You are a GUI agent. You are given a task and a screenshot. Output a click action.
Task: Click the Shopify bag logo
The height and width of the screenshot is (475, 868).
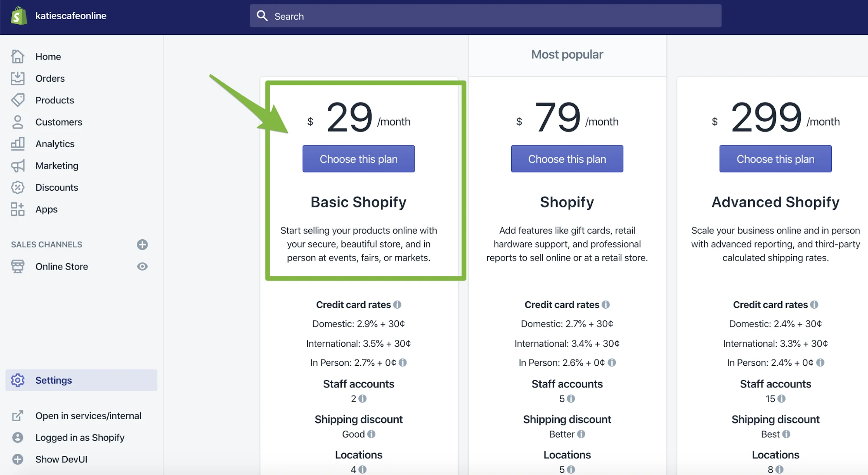coord(18,16)
